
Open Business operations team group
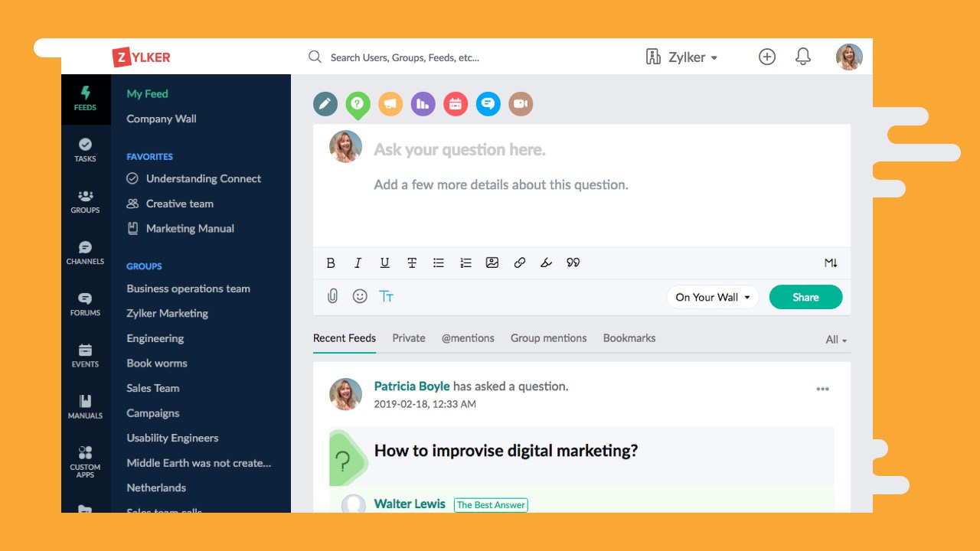click(188, 289)
